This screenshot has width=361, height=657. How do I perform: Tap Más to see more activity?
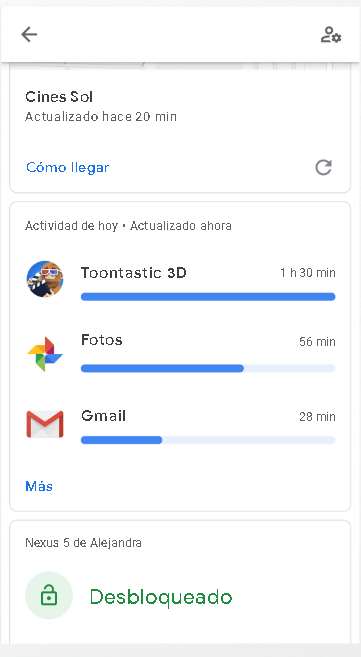click(39, 486)
